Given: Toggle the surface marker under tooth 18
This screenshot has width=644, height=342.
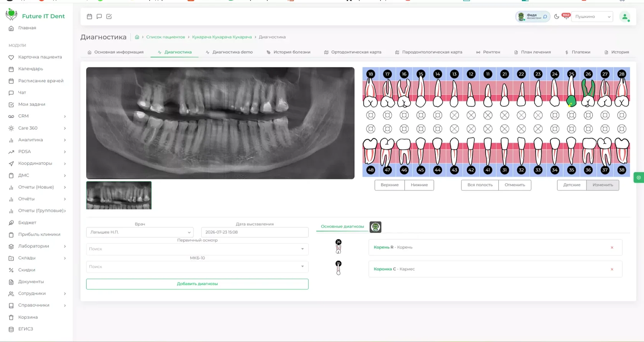Looking at the screenshot, I should (370, 115).
